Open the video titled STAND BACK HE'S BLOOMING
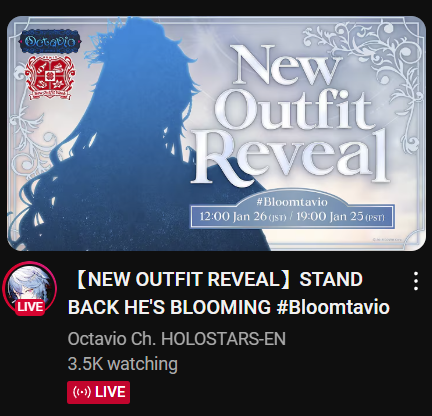This screenshot has width=432, height=416. [228, 293]
